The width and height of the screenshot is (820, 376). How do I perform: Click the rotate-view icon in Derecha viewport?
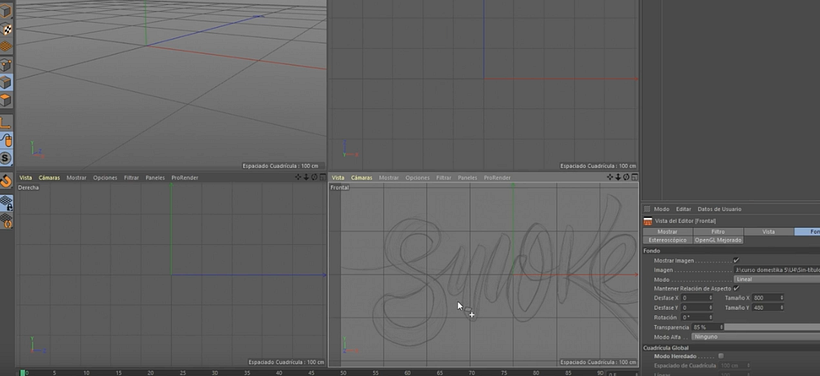[x=314, y=177]
